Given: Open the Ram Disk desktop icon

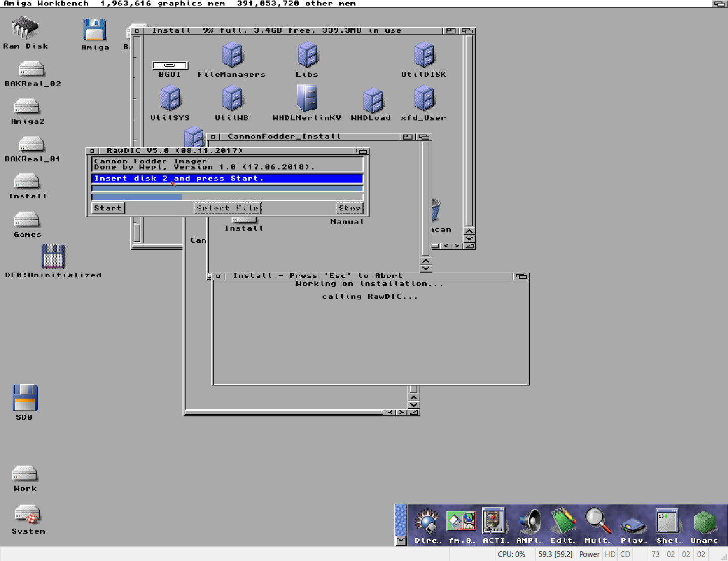Looking at the screenshot, I should coord(25,28).
